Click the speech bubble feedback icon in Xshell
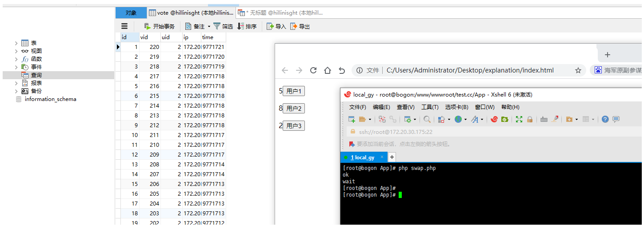 (616, 119)
